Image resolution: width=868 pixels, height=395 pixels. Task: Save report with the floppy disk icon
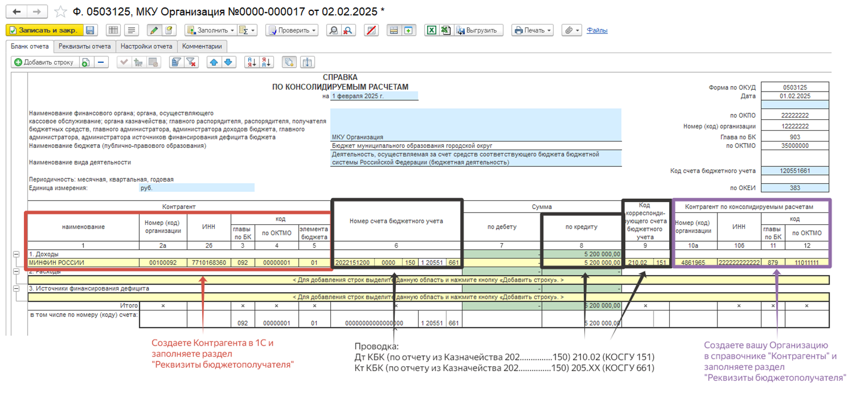click(x=90, y=30)
